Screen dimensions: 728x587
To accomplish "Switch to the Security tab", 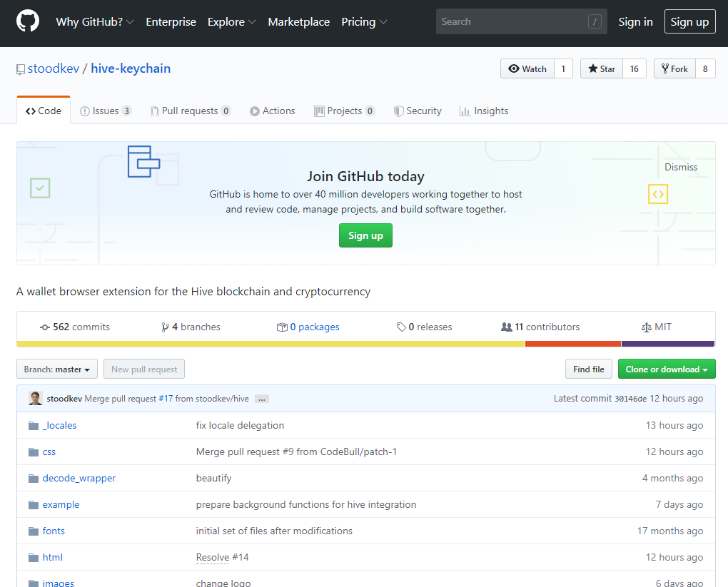I will tap(418, 111).
